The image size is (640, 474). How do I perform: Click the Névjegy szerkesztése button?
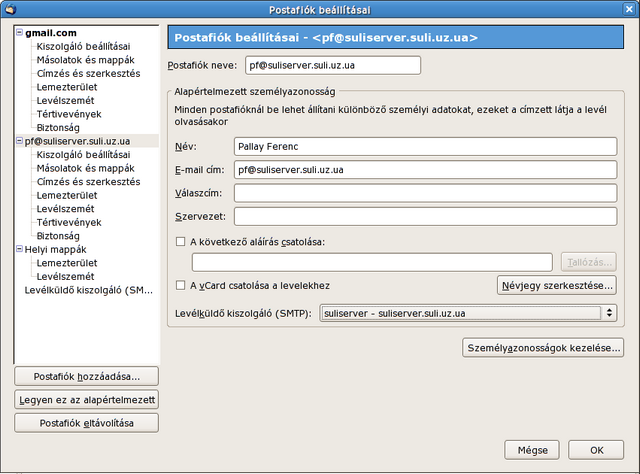pos(556,285)
